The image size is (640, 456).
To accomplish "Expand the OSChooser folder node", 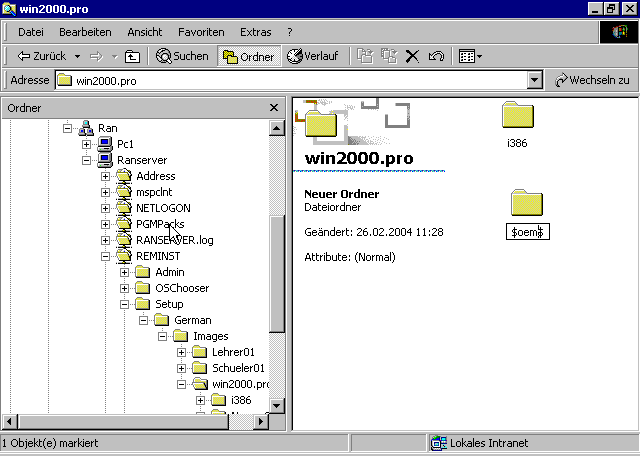I will [x=124, y=288].
